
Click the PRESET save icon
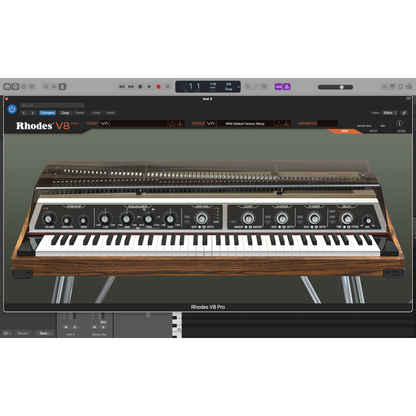point(172,123)
